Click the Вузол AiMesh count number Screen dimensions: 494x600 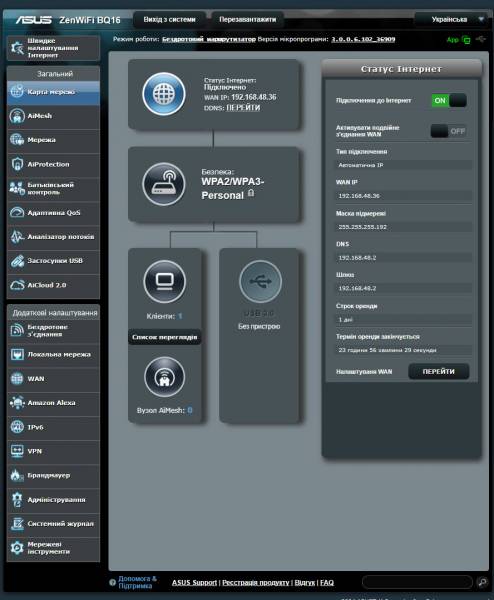click(x=190, y=410)
